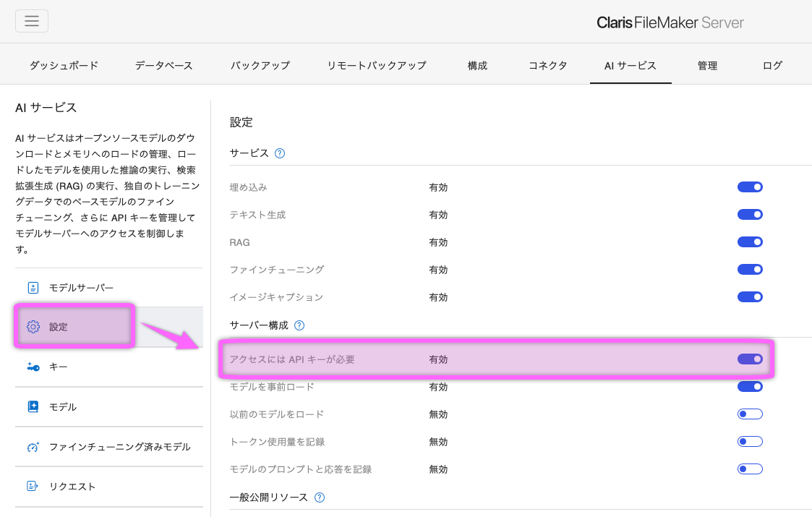Click the 以前のモデルをロード label
Viewport: 812px width, 517px height.
pyautogui.click(x=277, y=414)
